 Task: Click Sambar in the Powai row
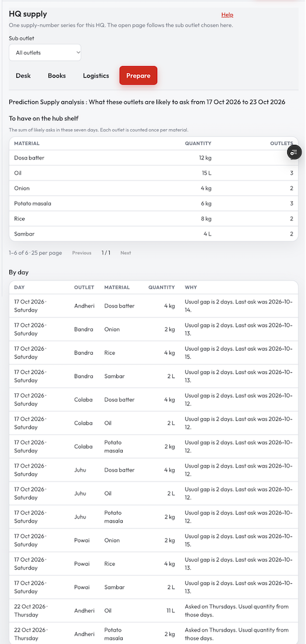click(114, 587)
